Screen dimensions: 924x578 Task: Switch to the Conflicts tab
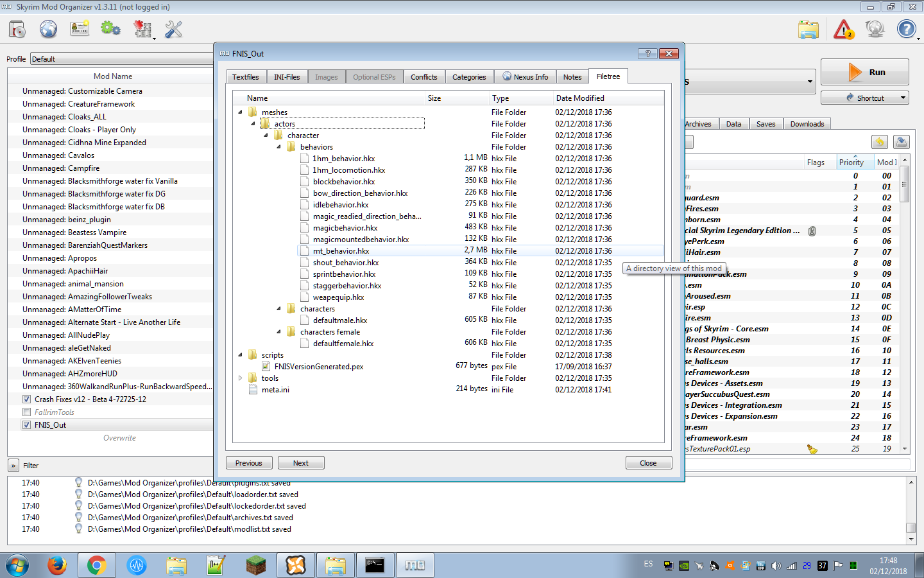[x=424, y=77]
